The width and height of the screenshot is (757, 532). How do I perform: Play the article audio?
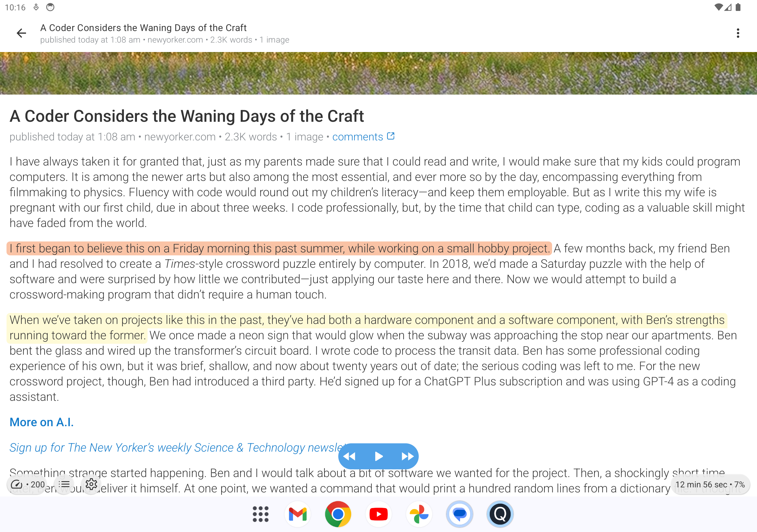[378, 456]
